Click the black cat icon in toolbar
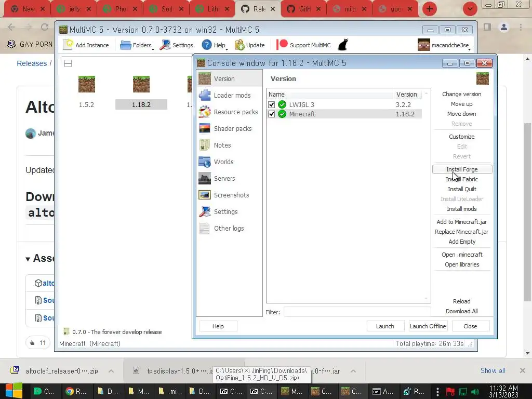Image resolution: width=532 pixels, height=399 pixels. tap(343, 45)
